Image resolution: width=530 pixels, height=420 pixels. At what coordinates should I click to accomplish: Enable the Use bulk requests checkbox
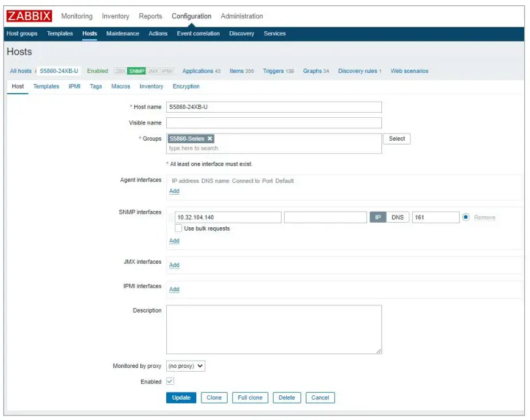click(x=179, y=229)
